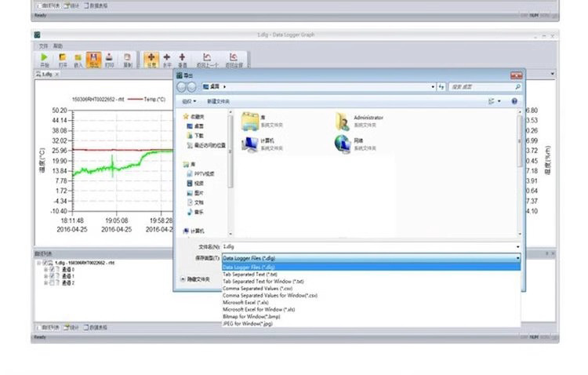Choose Bitmap for Window(*.bmp) option

tap(372, 316)
